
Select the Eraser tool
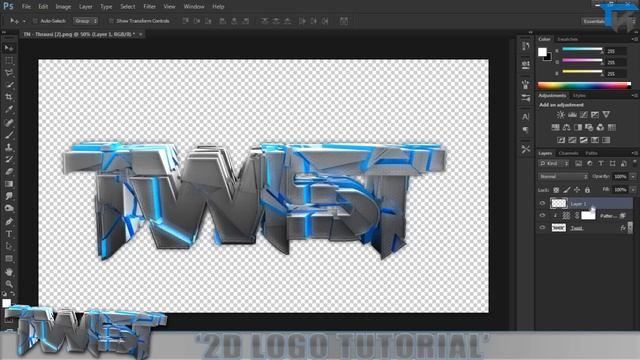click(x=9, y=171)
